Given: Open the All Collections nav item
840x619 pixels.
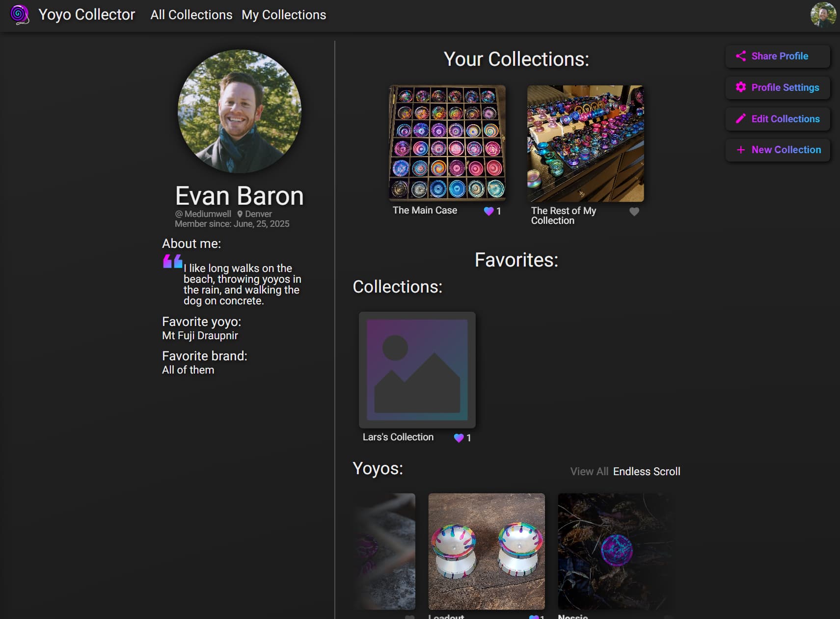Looking at the screenshot, I should tap(191, 15).
